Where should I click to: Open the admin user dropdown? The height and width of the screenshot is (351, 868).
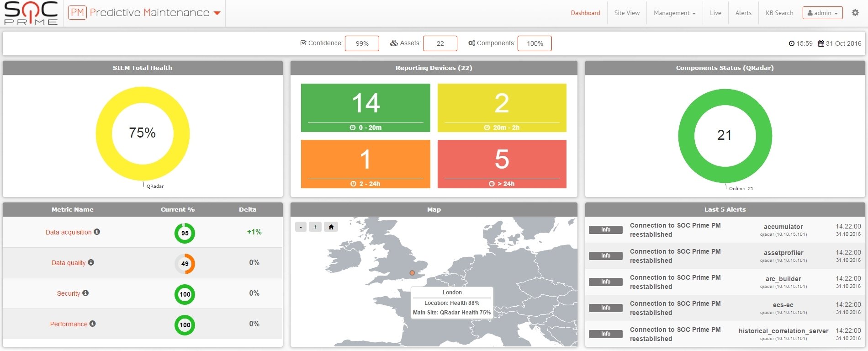(x=822, y=13)
